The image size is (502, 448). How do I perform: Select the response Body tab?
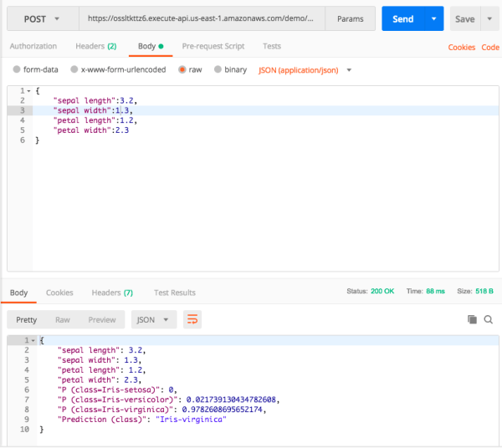point(18,293)
